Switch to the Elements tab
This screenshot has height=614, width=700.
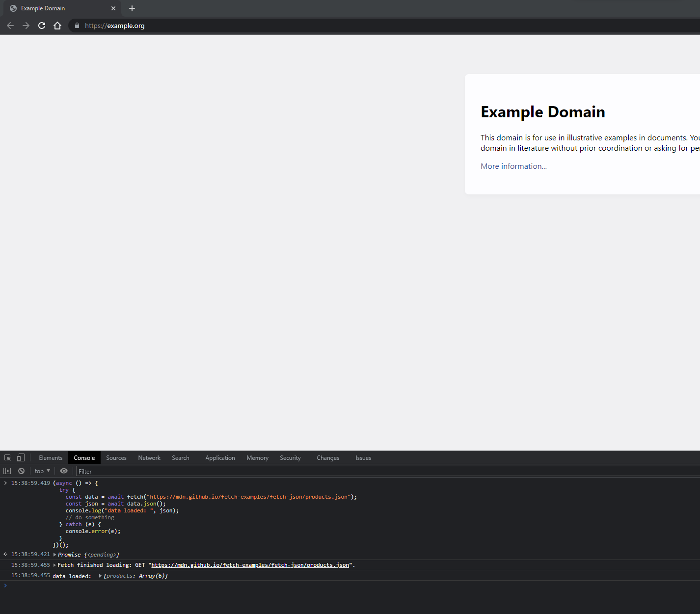click(50, 457)
